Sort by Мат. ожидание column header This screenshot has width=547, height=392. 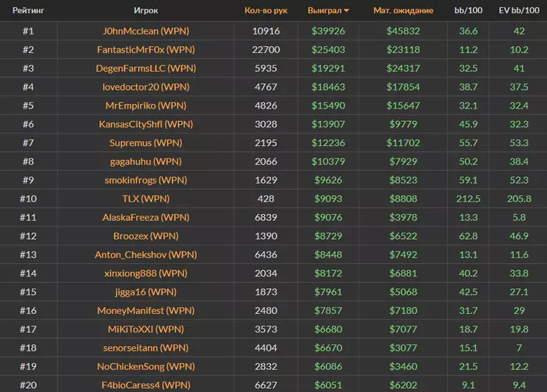click(403, 10)
